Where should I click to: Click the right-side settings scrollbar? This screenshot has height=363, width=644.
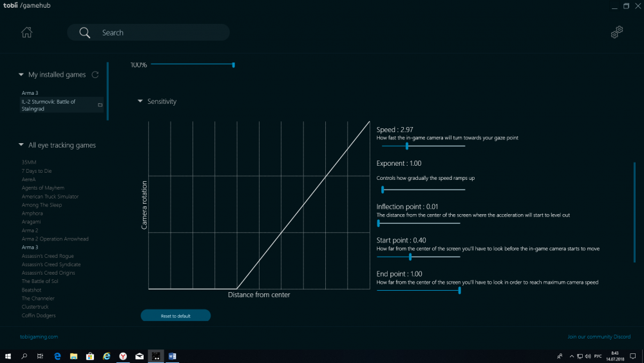click(x=634, y=212)
